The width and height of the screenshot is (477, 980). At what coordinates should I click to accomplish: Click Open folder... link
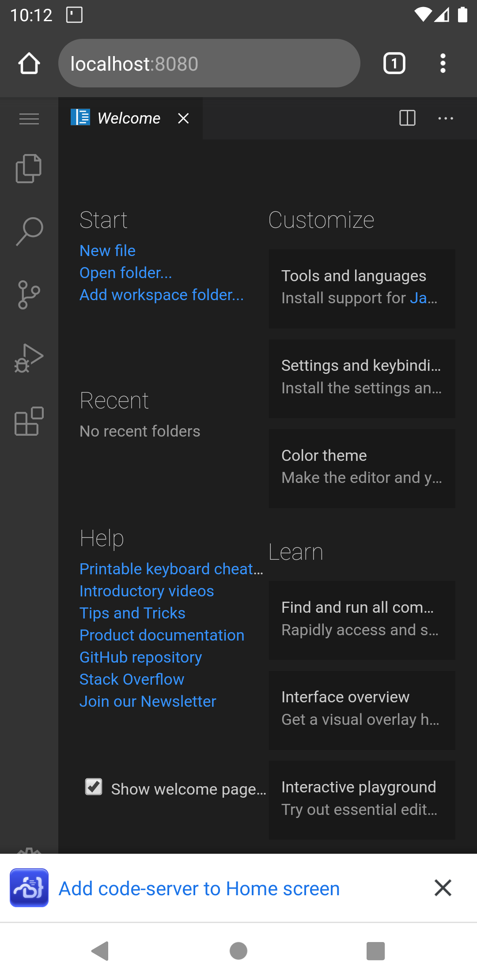(125, 273)
